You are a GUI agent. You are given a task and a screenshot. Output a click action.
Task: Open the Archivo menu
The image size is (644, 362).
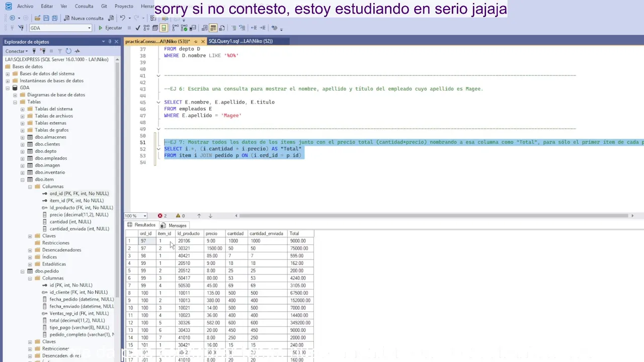[x=25, y=6]
